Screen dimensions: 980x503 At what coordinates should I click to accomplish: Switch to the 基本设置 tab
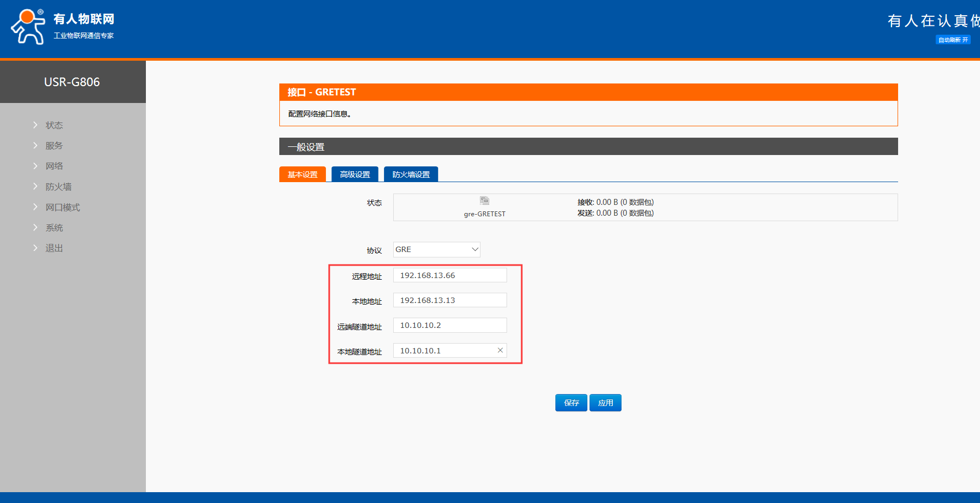tap(303, 175)
